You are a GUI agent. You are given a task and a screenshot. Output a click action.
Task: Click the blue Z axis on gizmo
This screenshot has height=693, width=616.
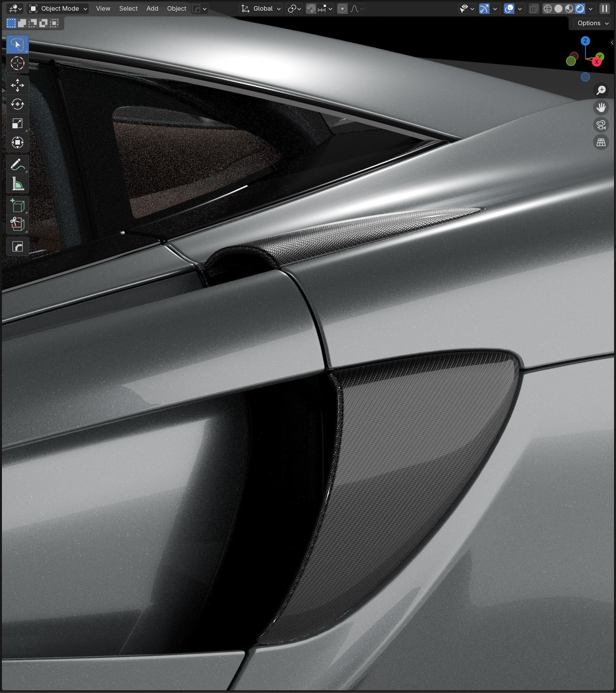pyautogui.click(x=585, y=41)
